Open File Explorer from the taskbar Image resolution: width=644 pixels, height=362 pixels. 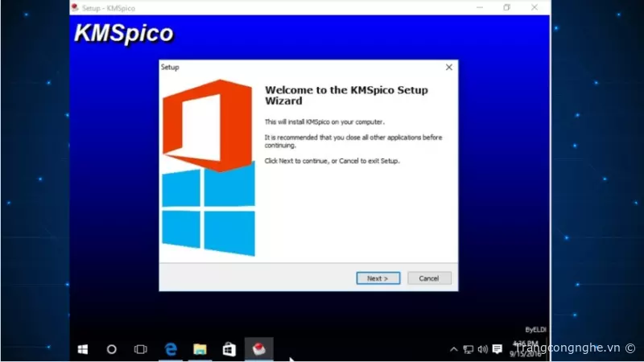tap(200, 349)
